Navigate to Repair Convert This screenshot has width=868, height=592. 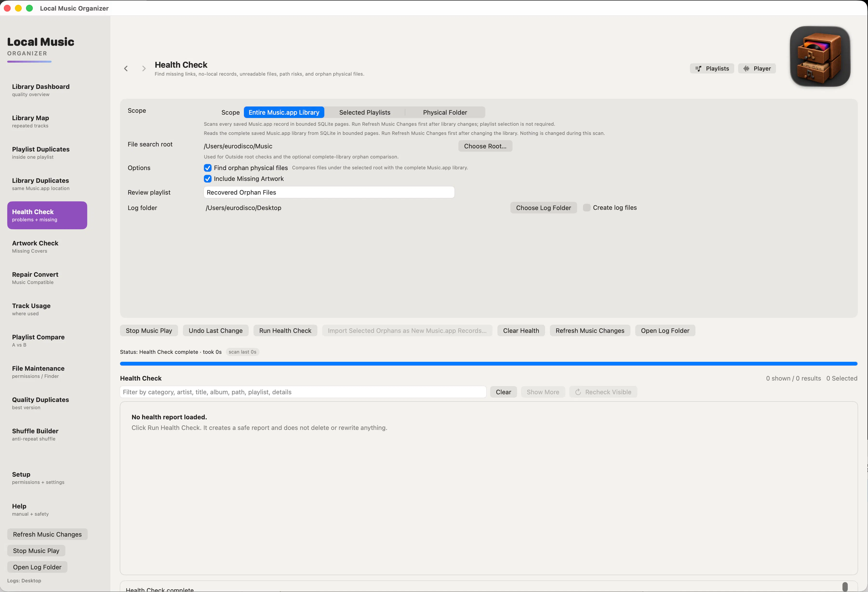click(x=47, y=278)
